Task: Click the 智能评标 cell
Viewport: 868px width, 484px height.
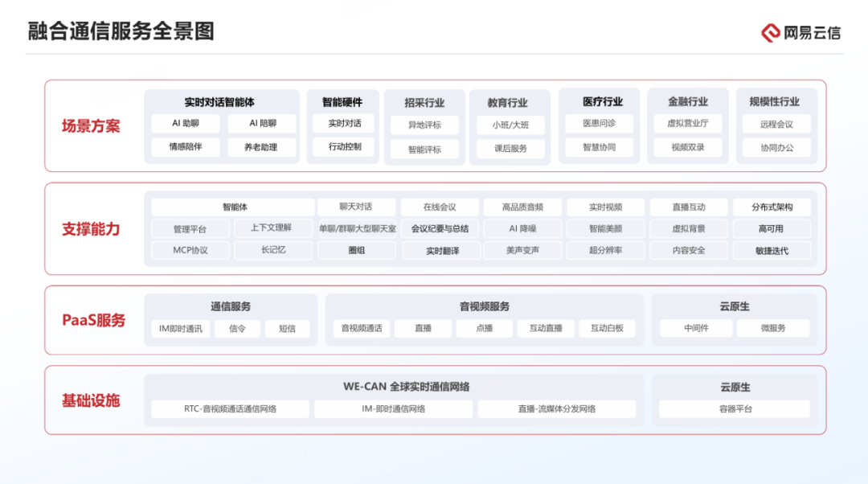Action: point(424,149)
